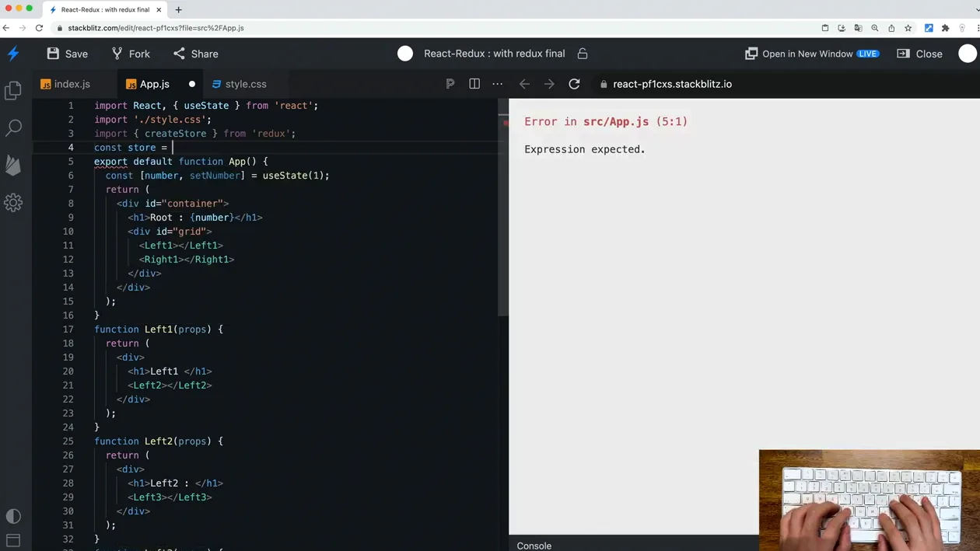Close the React-Redux browser tab
This screenshot has height=551, width=980.
tap(159, 10)
